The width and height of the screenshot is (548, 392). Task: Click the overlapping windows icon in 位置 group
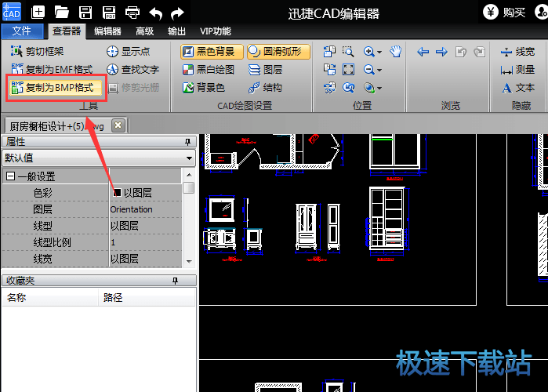(x=329, y=52)
